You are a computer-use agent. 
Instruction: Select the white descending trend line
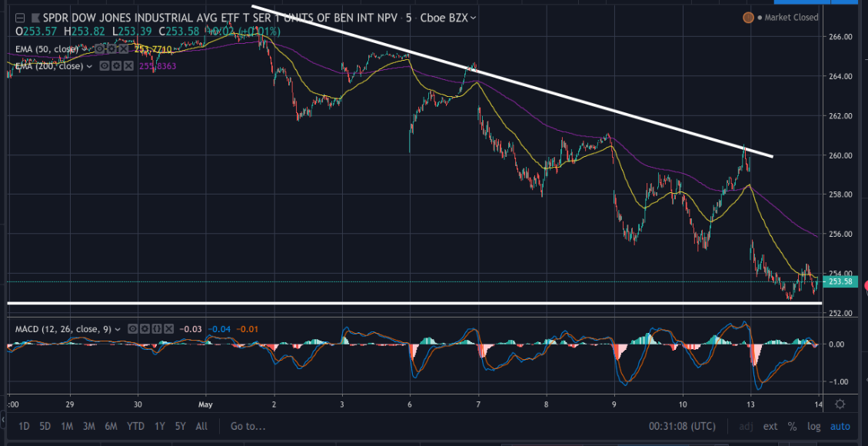512,82
